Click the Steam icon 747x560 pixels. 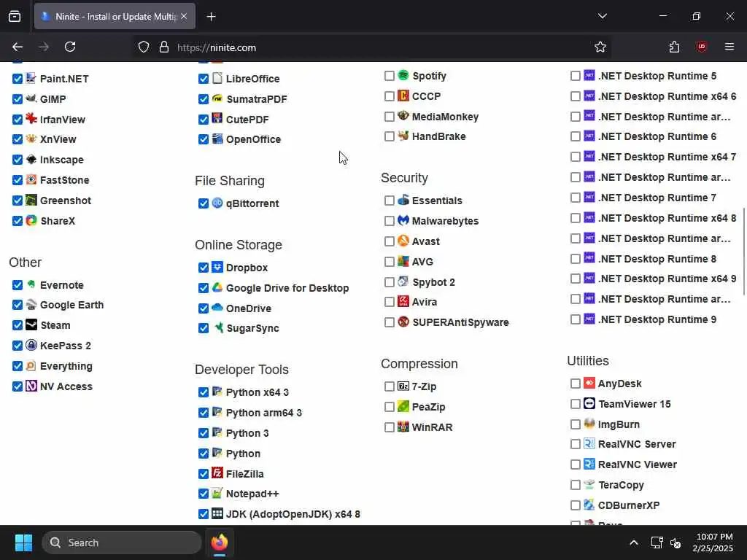(31, 324)
